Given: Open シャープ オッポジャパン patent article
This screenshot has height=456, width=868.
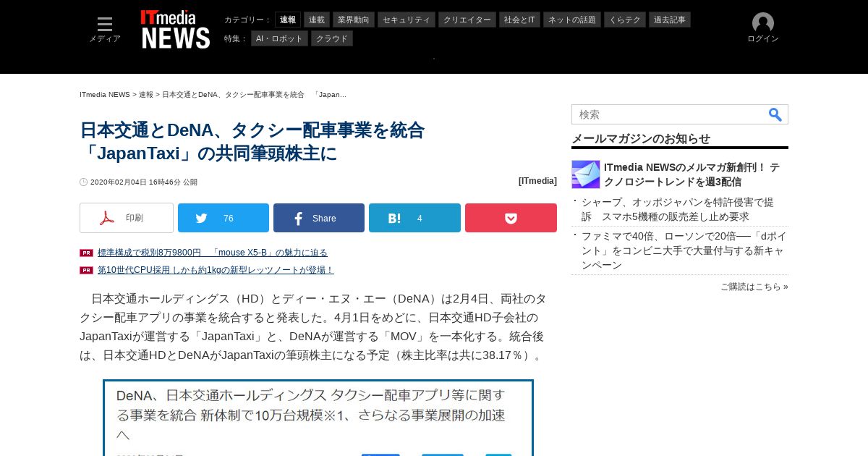Looking at the screenshot, I should click(x=678, y=209).
